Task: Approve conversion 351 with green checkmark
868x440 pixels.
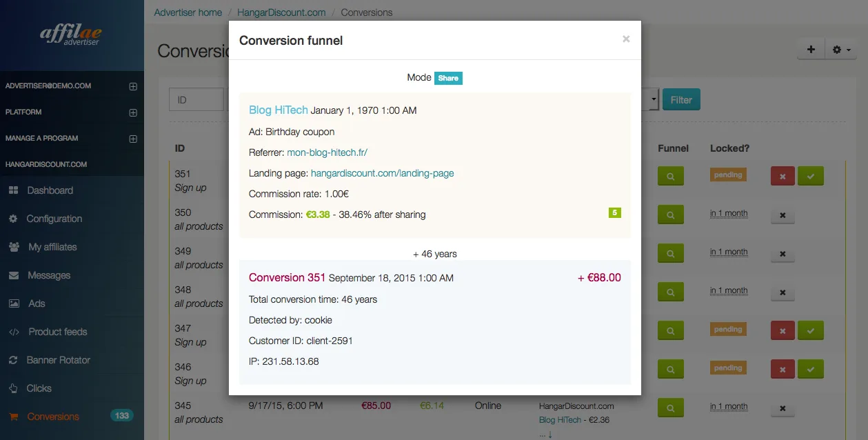Action: pyautogui.click(x=811, y=177)
